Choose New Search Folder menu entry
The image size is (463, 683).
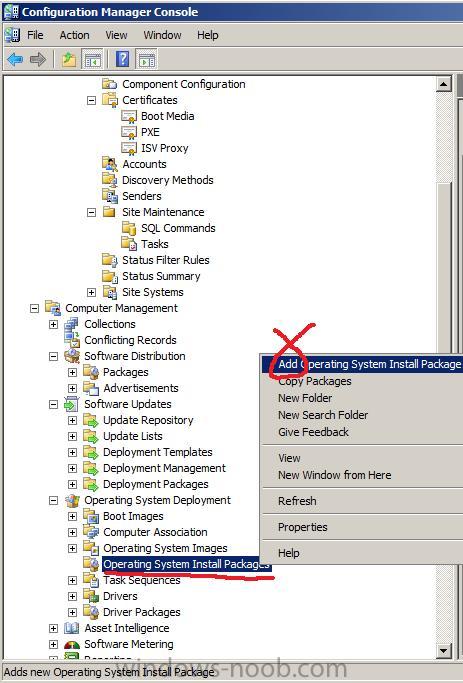coord(323,415)
